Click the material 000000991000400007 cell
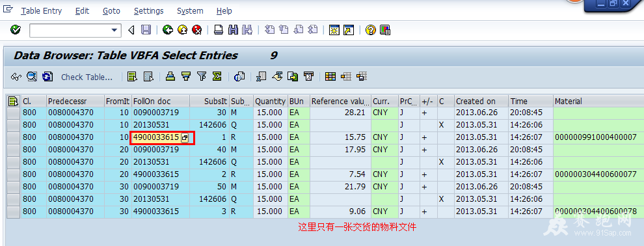 (598, 137)
